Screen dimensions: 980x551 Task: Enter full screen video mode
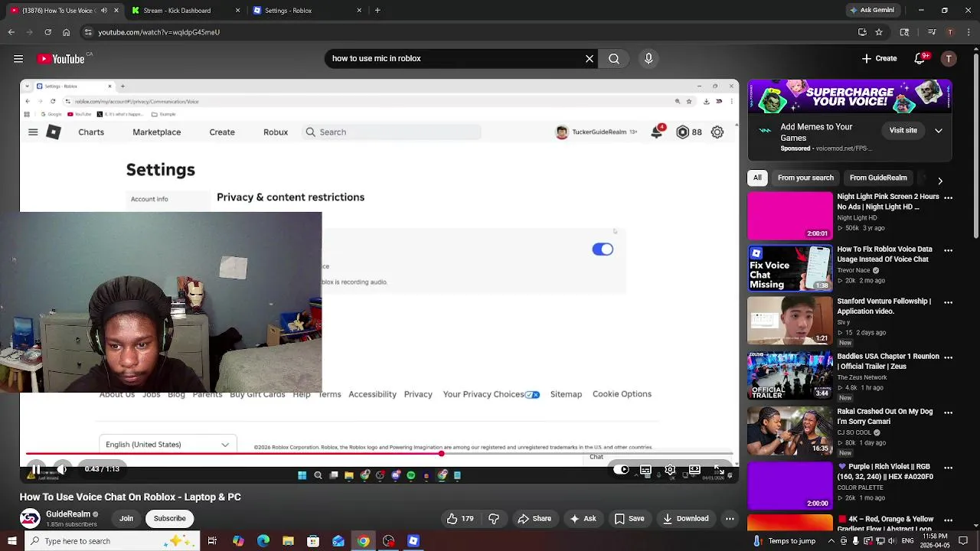pyautogui.click(x=718, y=469)
